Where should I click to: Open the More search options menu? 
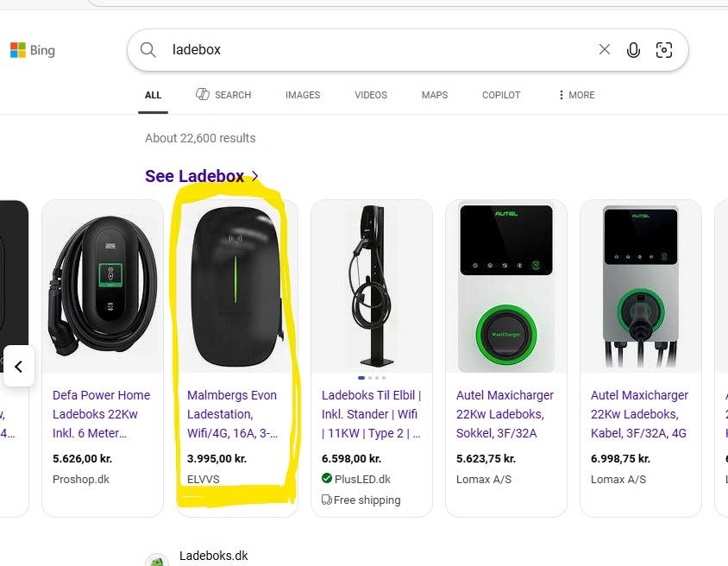tap(576, 95)
